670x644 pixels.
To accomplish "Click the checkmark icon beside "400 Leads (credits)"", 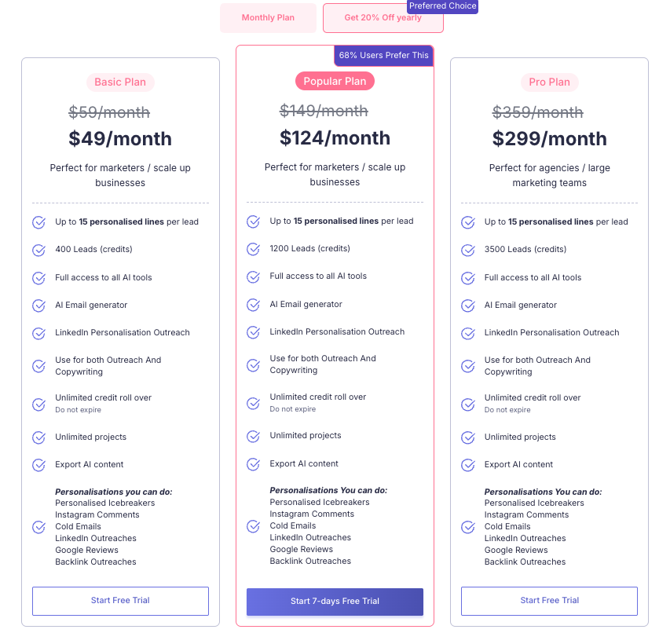I will point(38,250).
